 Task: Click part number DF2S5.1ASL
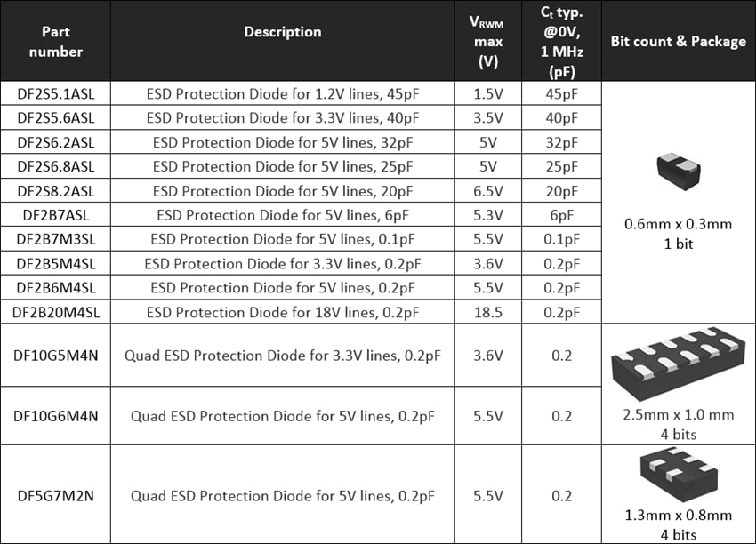pyautogui.click(x=56, y=93)
